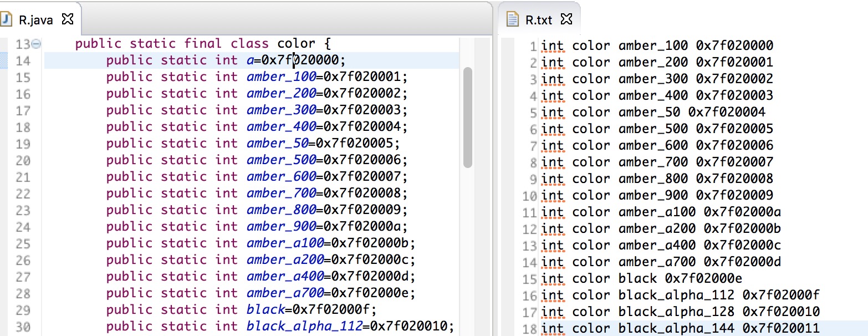
Task: Click the R.java vertical scrollbar thumb
Action: tap(467, 118)
